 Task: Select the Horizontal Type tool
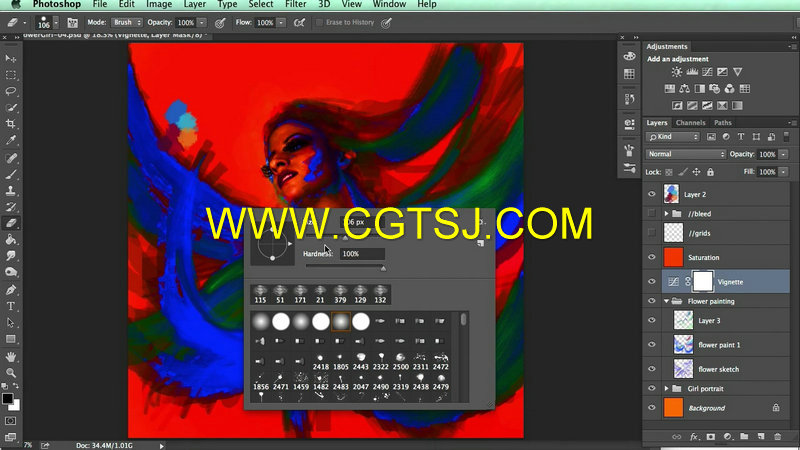[x=11, y=306]
